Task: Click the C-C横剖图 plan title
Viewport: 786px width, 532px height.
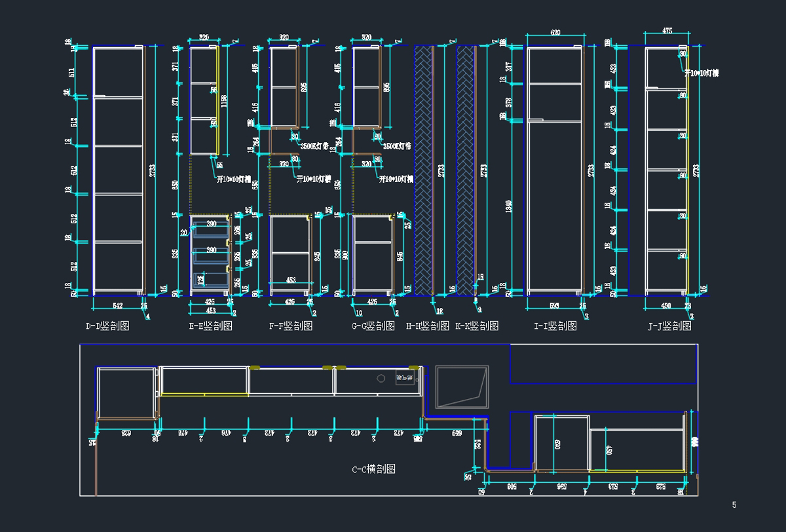Action: pos(373,469)
